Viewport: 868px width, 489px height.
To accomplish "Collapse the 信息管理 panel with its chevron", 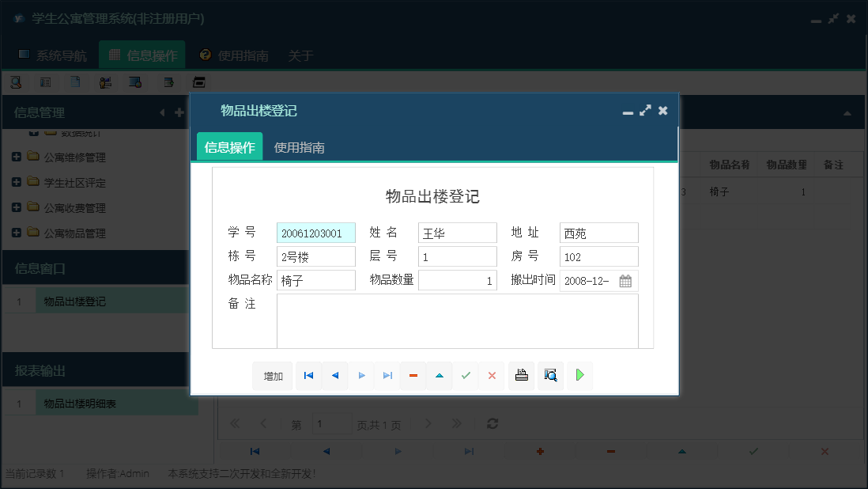I will point(161,112).
